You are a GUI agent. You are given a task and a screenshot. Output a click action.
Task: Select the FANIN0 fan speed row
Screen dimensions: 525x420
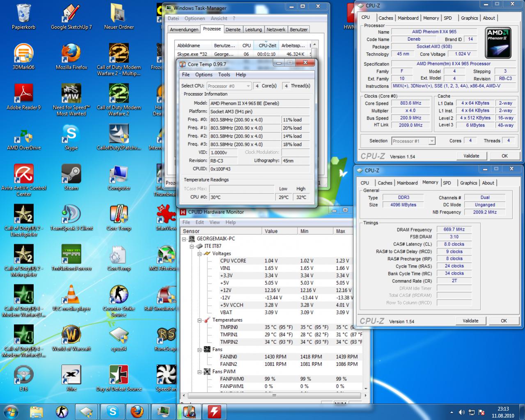pos(271,357)
